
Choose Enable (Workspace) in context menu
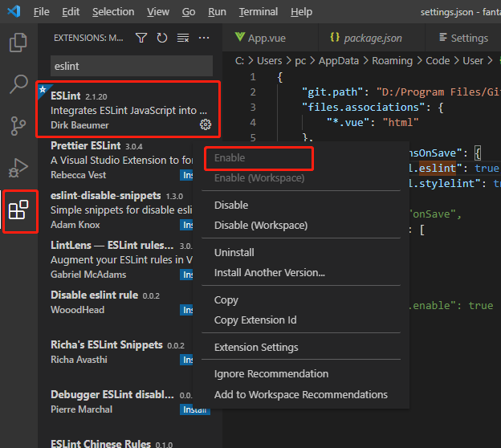point(300,177)
